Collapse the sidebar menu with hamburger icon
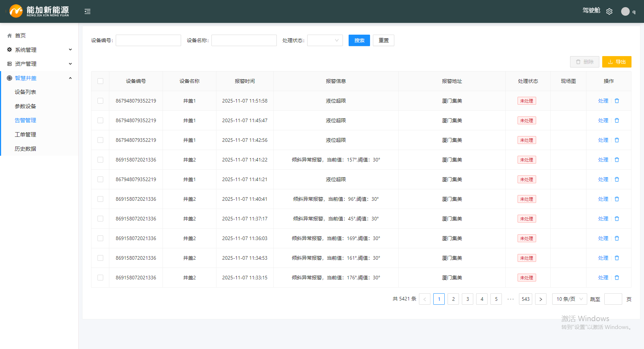Viewport: 644px width, 349px height. click(88, 11)
